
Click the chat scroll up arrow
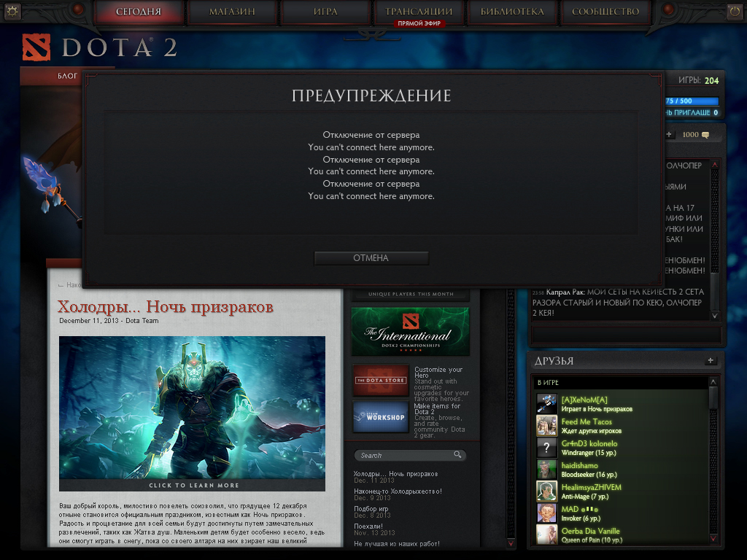(715, 165)
